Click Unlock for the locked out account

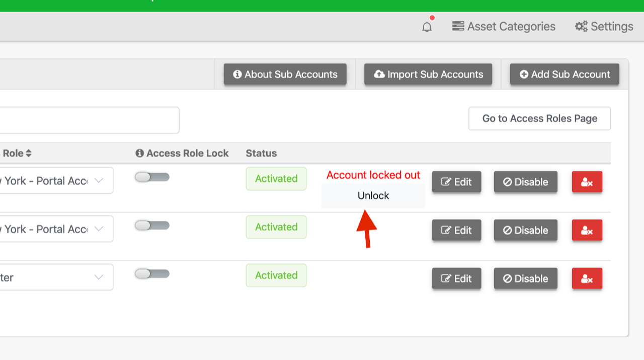[373, 195]
